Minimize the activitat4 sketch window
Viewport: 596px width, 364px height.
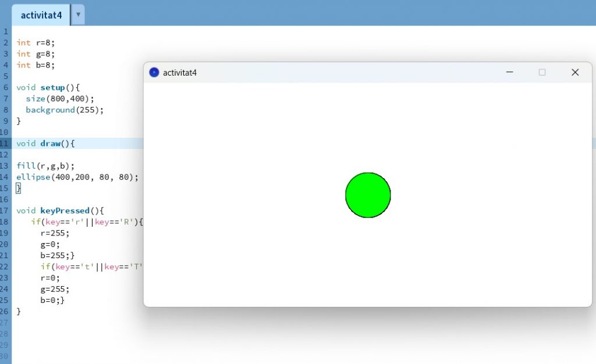[x=509, y=72]
